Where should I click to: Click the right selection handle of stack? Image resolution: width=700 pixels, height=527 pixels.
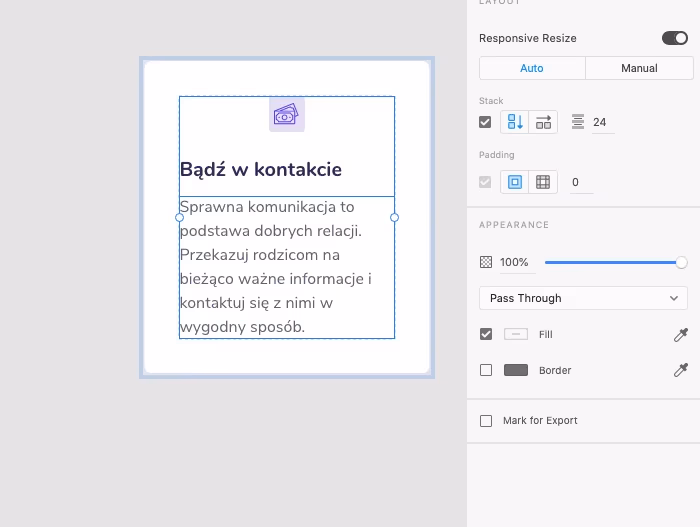(394, 217)
